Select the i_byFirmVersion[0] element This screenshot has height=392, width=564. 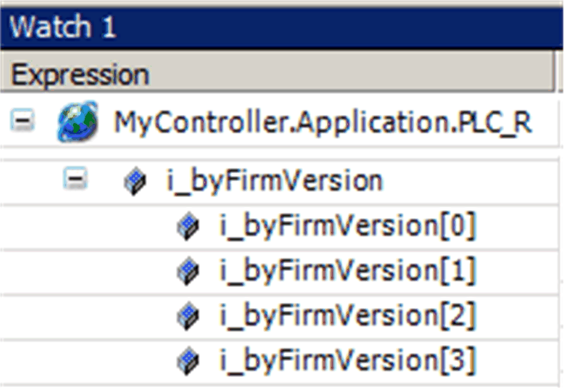coord(348,226)
